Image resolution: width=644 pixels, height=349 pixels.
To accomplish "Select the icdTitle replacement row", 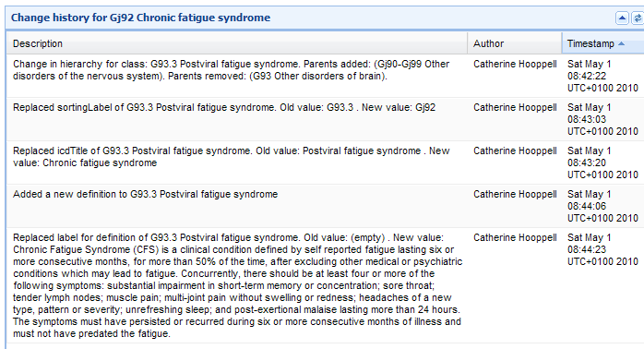I will coord(325,162).
